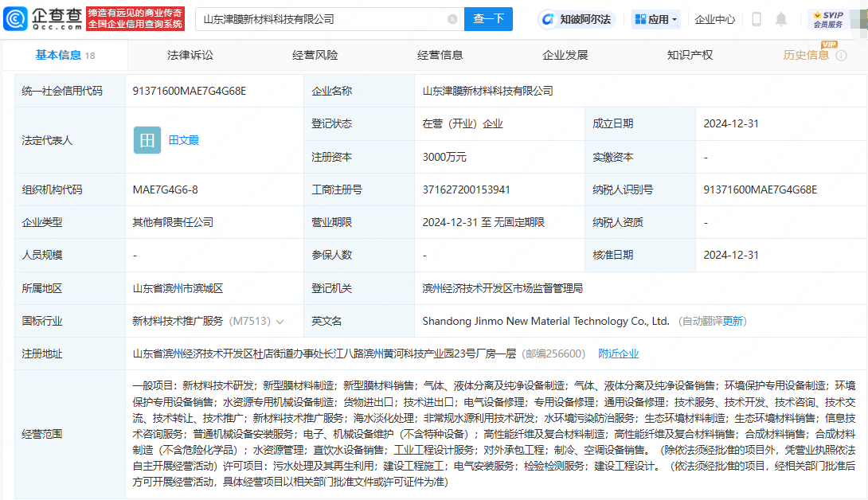Image resolution: width=868 pixels, height=500 pixels.
Task: Click the red slogan banner beside the logo
Action: [135, 19]
